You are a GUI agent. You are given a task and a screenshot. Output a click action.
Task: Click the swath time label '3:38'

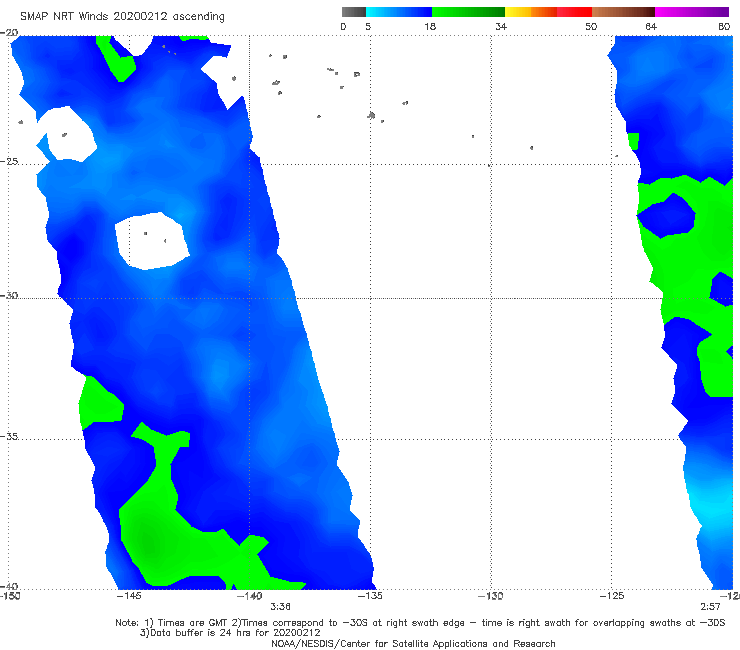click(x=280, y=607)
